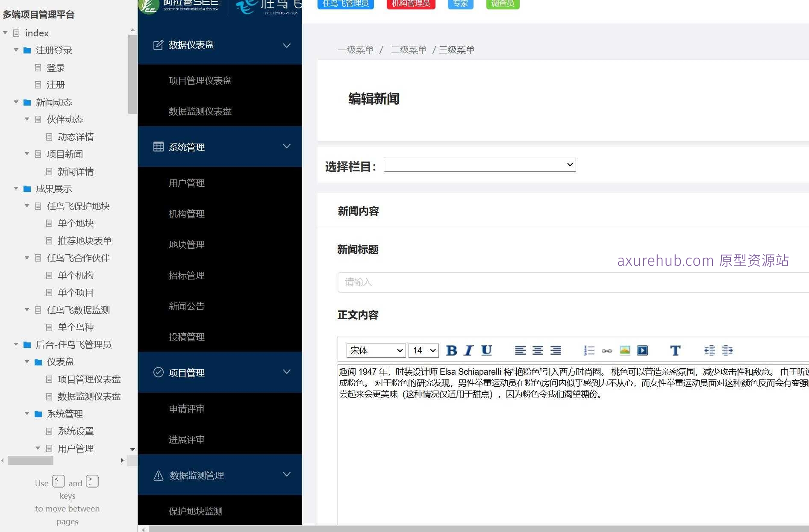Viewport: 809px width, 532px height.
Task: Open the 选择栏目 column dropdown
Action: point(480,165)
